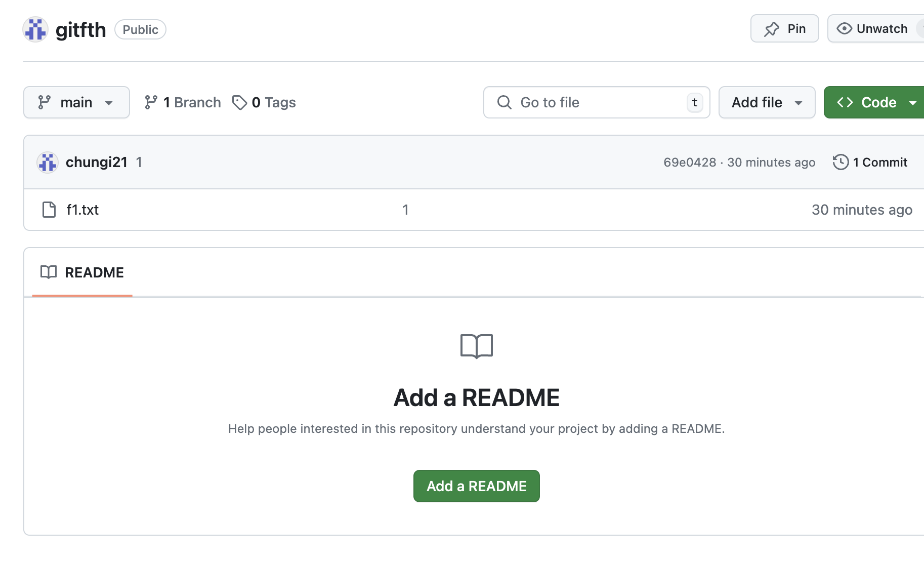This screenshot has width=924, height=562.
Task: Click the angle brackets icon on Code button
Action: coord(845,102)
